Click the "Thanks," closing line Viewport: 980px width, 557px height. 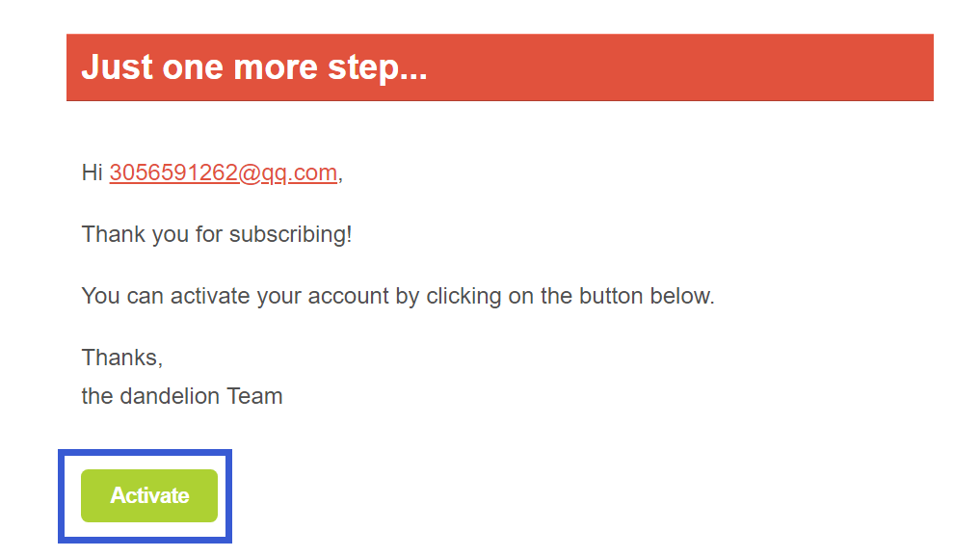(x=122, y=358)
